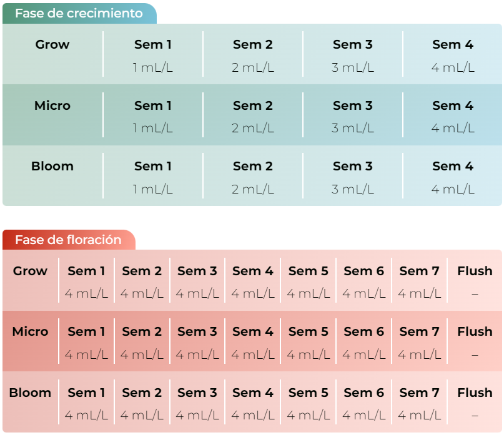Screen dimensions: 504x435
Task: Select the Fase de floración tab header
Action: [69, 240]
